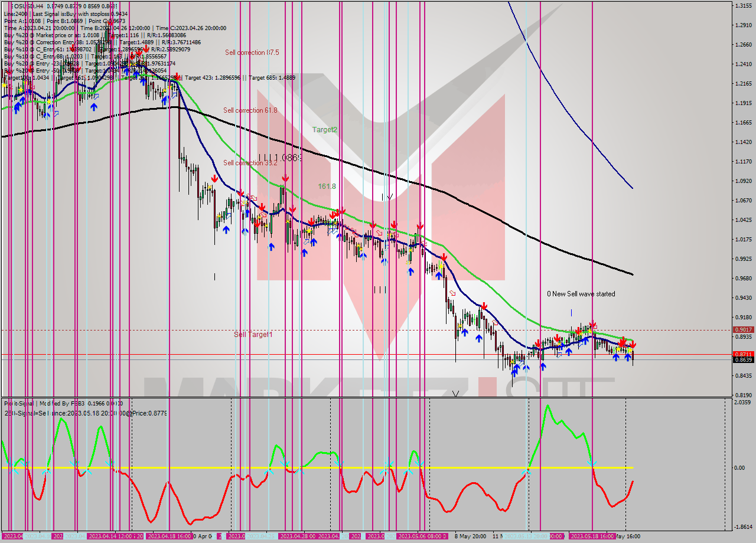This screenshot has height=543, width=756.
Task: Click the 1.2910 price scale value
Action: (743, 25)
